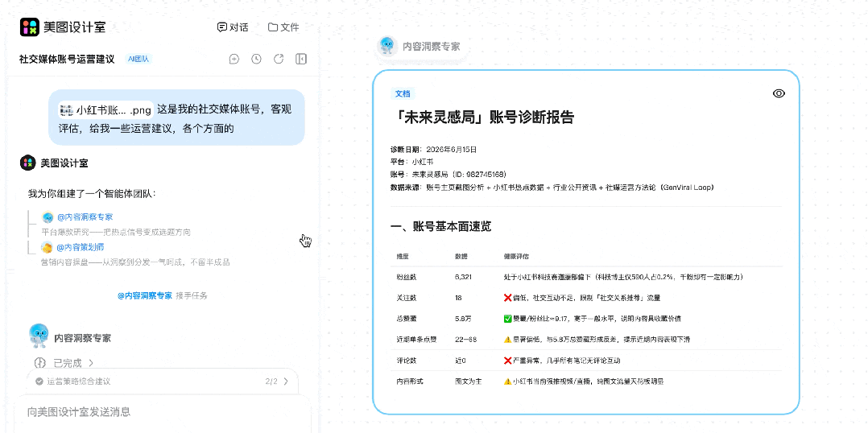Expand the 运营策略综合建议 2/2 task row

pyautogui.click(x=162, y=381)
